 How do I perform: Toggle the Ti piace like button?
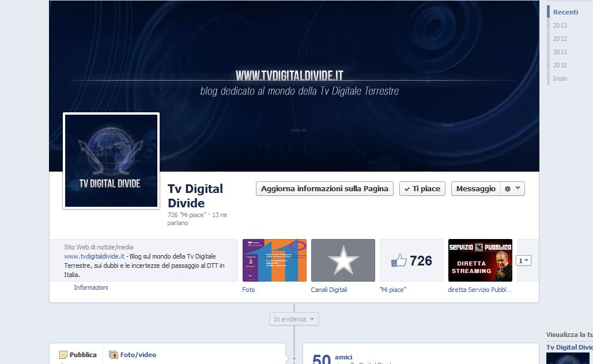422,188
